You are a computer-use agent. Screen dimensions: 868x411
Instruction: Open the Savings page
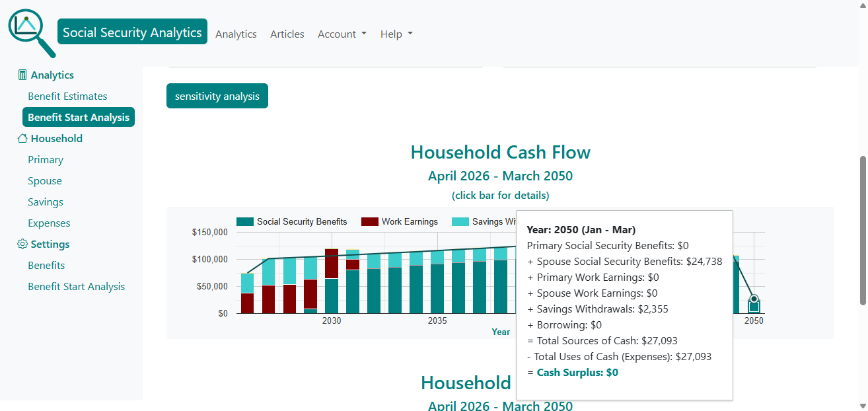(46, 202)
